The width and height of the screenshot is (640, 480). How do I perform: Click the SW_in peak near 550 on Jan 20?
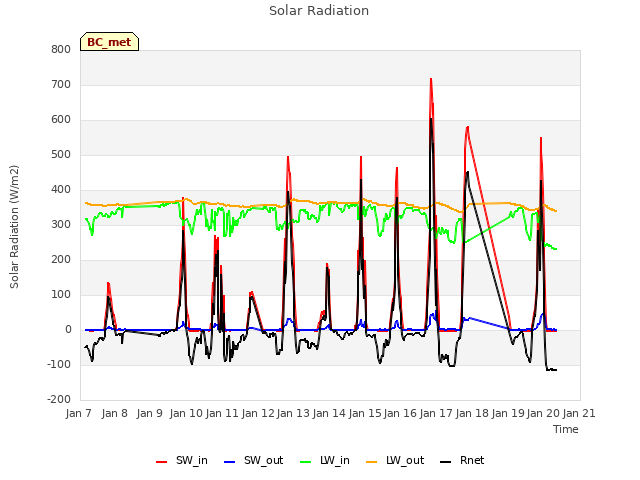pyautogui.click(x=541, y=138)
